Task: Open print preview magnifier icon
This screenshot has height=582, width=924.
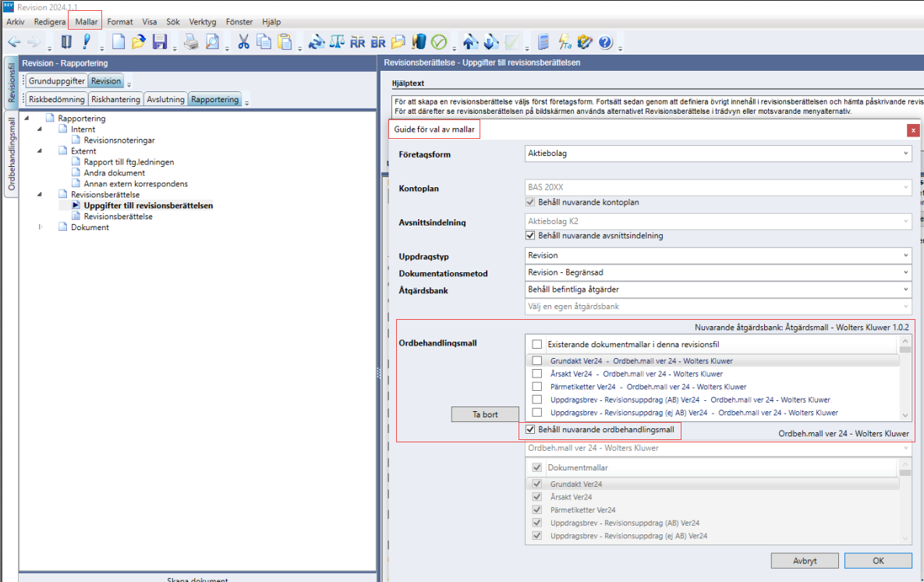Action: coord(212,42)
